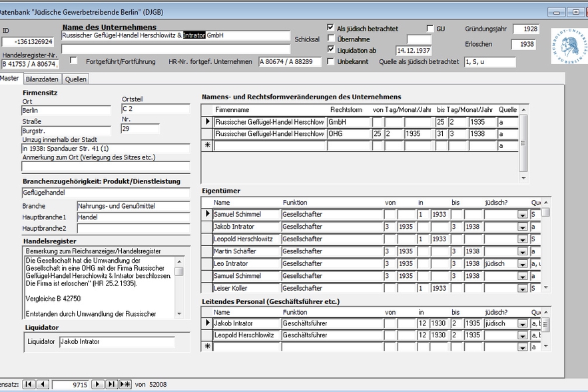This screenshot has height=392, width=588.
Task: Click the Gründungsjahr field showing 1928
Action: point(525,29)
